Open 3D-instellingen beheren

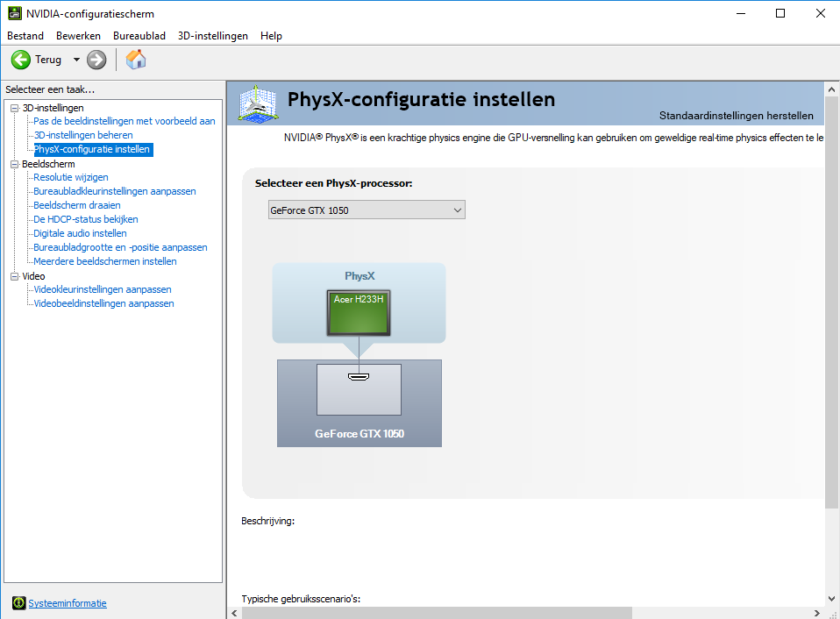pyautogui.click(x=83, y=135)
